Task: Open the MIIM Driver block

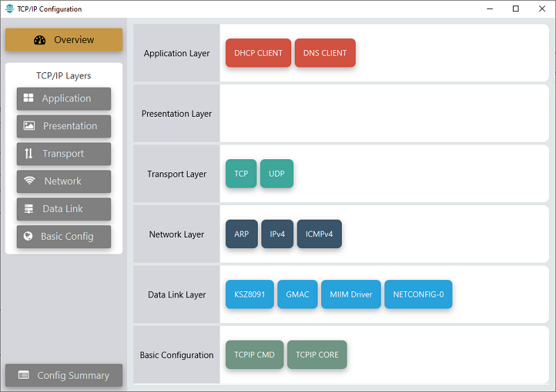Action: tap(351, 295)
